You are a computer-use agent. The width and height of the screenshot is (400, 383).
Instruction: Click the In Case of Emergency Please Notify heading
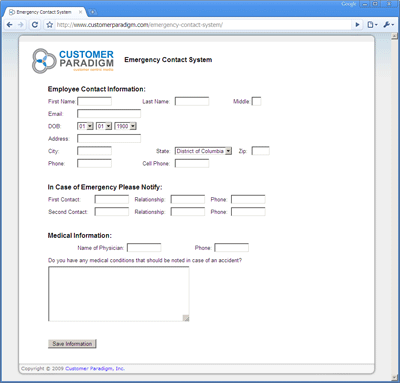pos(105,187)
